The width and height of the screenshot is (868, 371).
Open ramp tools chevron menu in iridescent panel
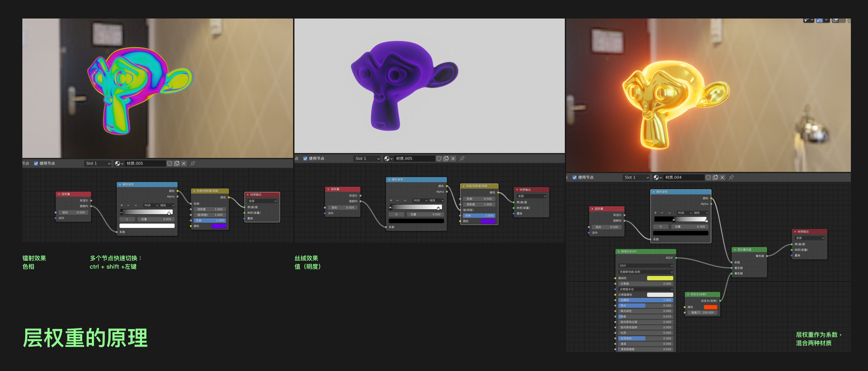pos(136,205)
